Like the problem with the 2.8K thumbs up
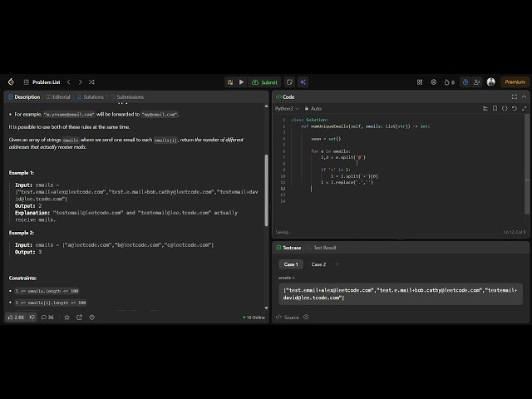Image resolution: width=532 pixels, height=399 pixels. click(x=16, y=318)
